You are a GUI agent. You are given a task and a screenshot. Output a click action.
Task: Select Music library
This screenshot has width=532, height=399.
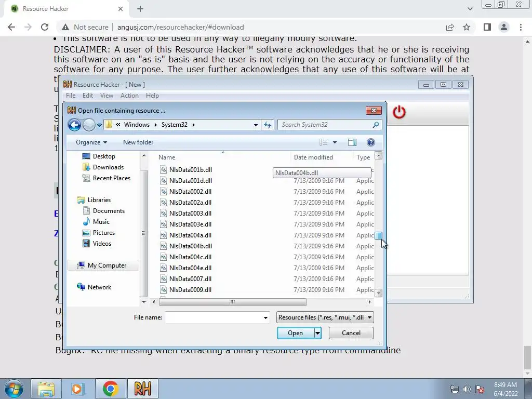pos(96,221)
